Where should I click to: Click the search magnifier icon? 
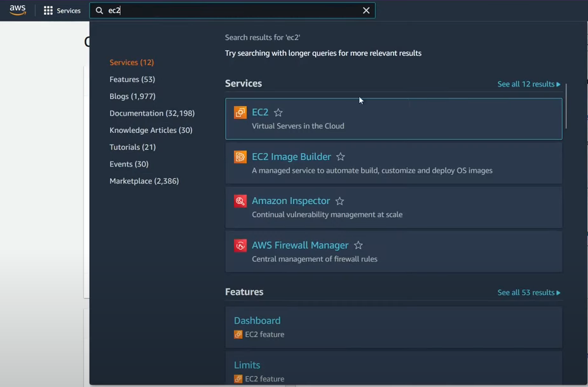click(x=99, y=11)
